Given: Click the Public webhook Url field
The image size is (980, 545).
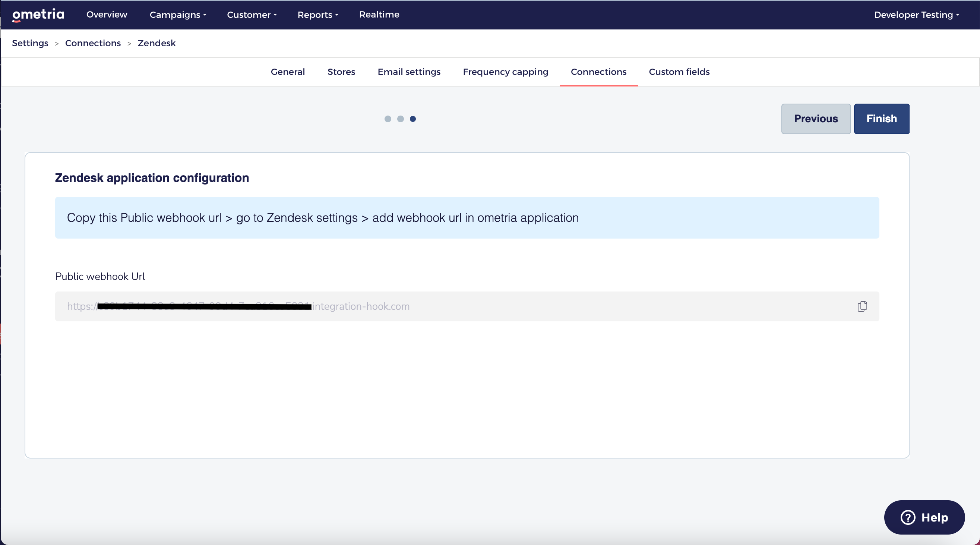Looking at the screenshot, I should point(467,306).
